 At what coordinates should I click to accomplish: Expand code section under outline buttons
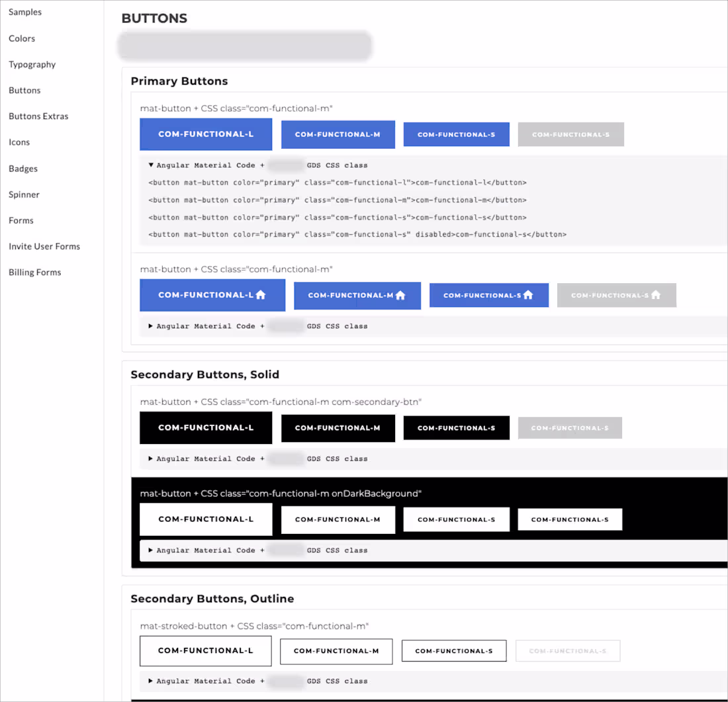257,681
